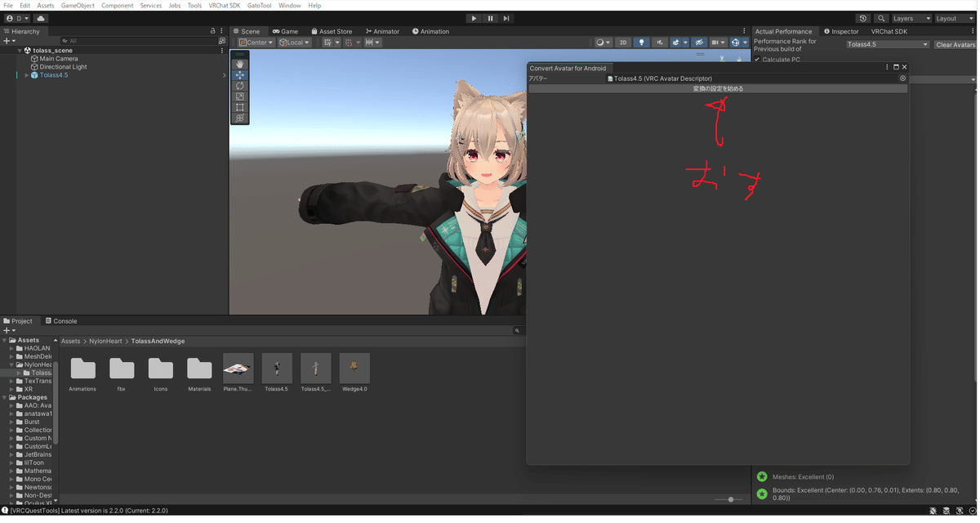This screenshot has width=980, height=523.
Task: Select the Hand view tool
Action: click(239, 64)
